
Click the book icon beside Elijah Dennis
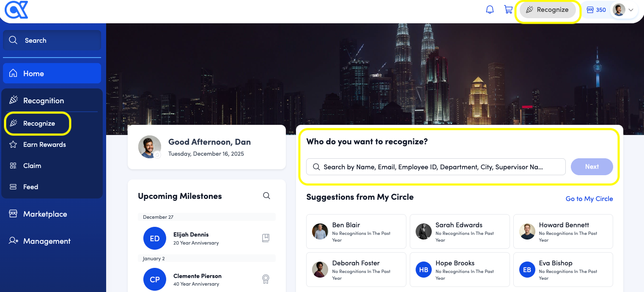pos(266,238)
